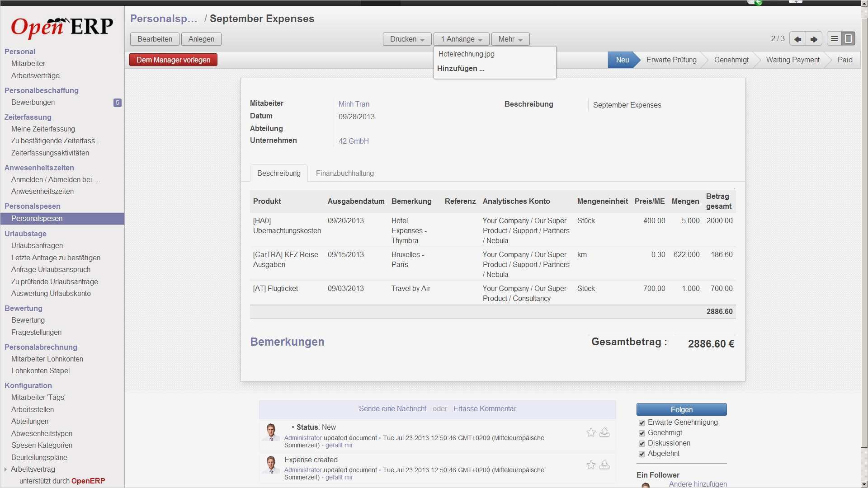Uncheck Erwarte Genehmigung notification option
The image size is (868, 488).
point(642,422)
